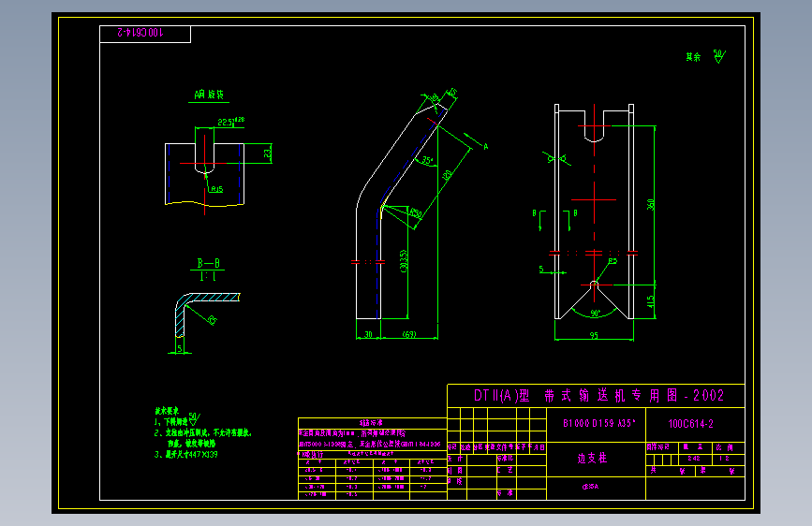The image size is (812, 526).
Task: Click the "A" view arrow label
Action: 486,147
